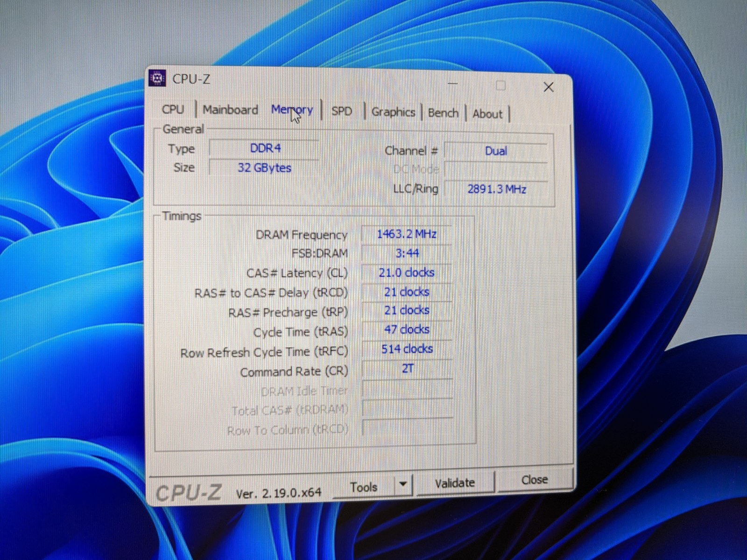Screen dimensions: 747x560
Task: Click the 3:44 FSB:DRAM value
Action: click(x=407, y=253)
